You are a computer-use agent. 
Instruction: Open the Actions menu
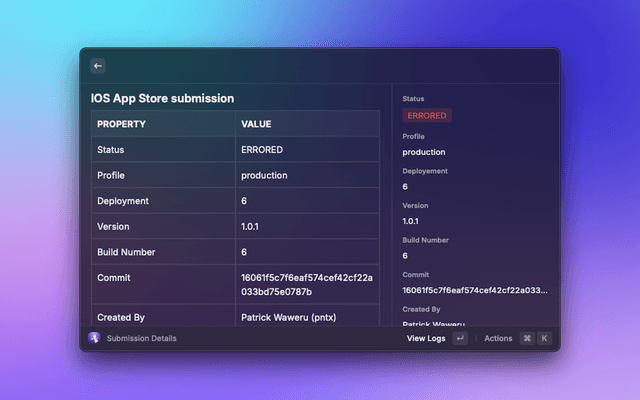click(x=498, y=338)
